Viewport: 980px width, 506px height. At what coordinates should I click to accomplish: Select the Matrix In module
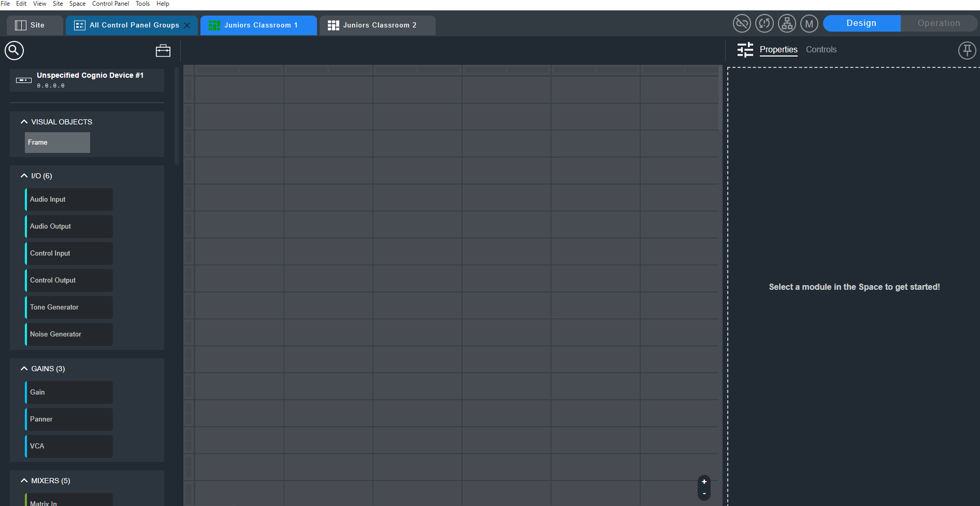pyautogui.click(x=69, y=500)
